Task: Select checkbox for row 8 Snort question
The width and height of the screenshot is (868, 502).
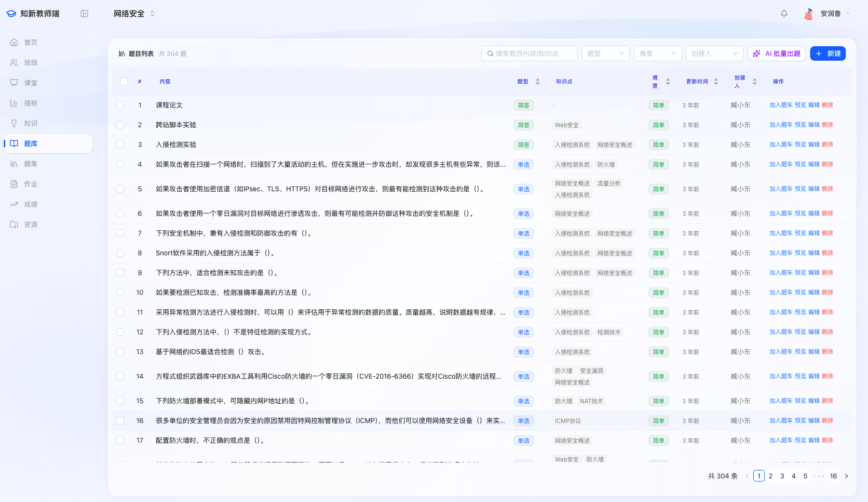Action: point(120,253)
